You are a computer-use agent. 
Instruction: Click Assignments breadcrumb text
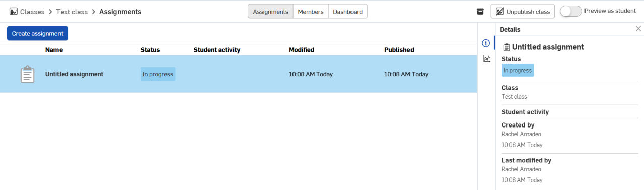(120, 12)
